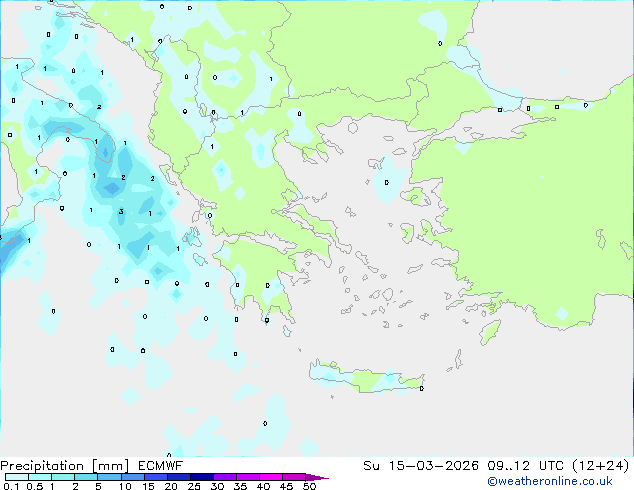The image size is (634, 490).
Task: Click the above-50 arrow end of legend
Action: (x=317, y=477)
